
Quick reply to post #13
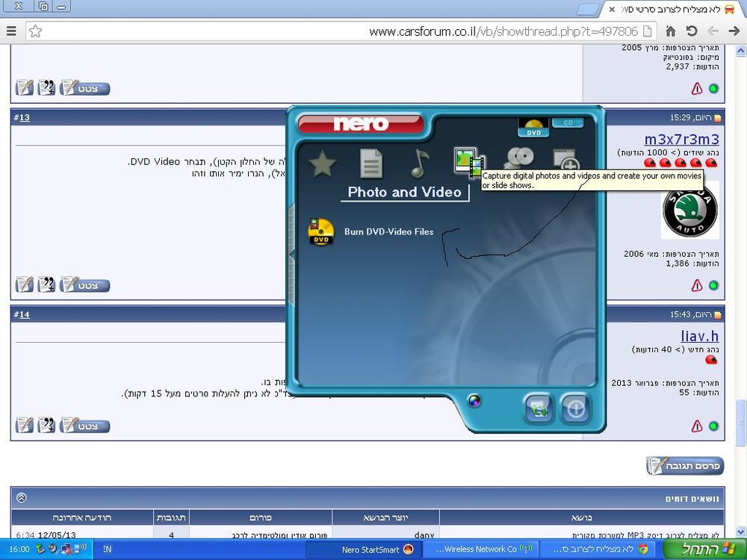25,284
